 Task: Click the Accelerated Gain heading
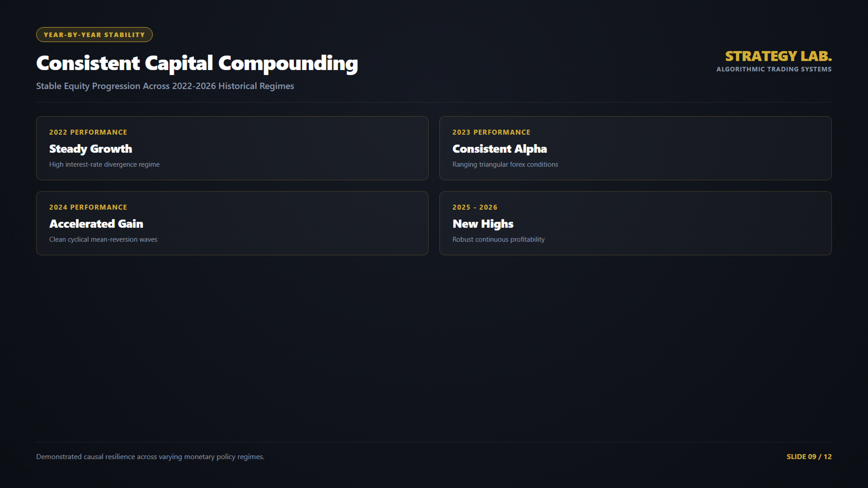pos(96,224)
